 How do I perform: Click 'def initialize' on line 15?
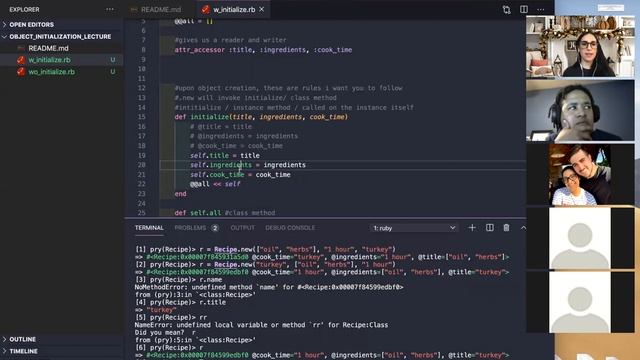202,117
